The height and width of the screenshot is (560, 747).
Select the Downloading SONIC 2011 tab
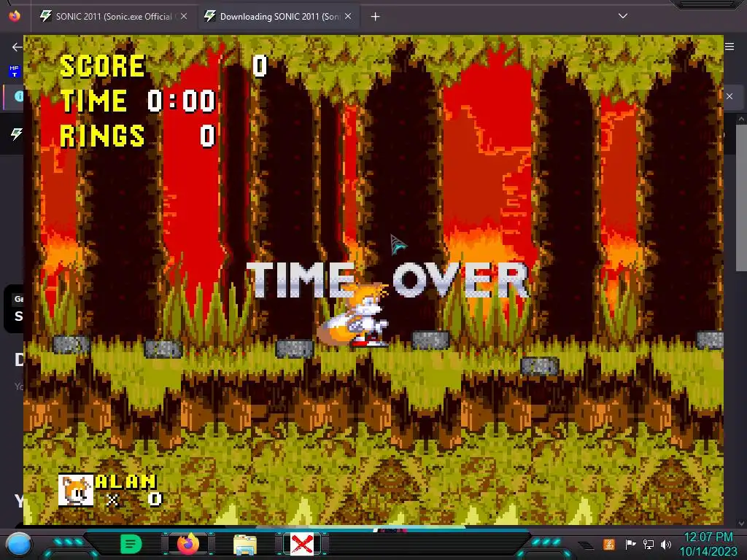pos(278,17)
